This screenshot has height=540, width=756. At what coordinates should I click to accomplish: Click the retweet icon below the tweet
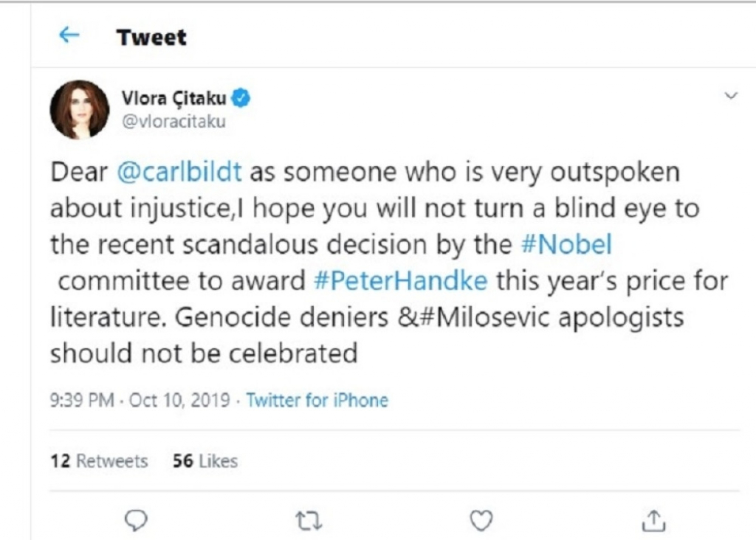point(308,520)
